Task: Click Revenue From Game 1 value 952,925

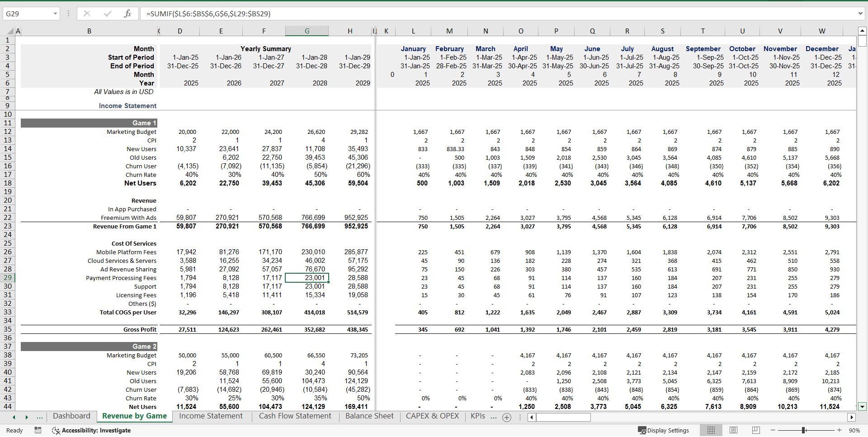Action: click(356, 226)
